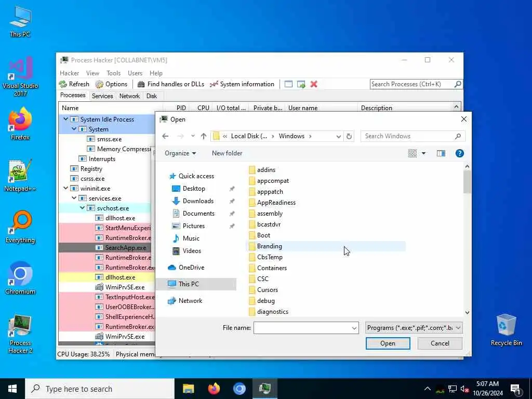Image resolution: width=532 pixels, height=399 pixels.
Task: Open the view options dropdown arrow
Action: click(x=424, y=153)
